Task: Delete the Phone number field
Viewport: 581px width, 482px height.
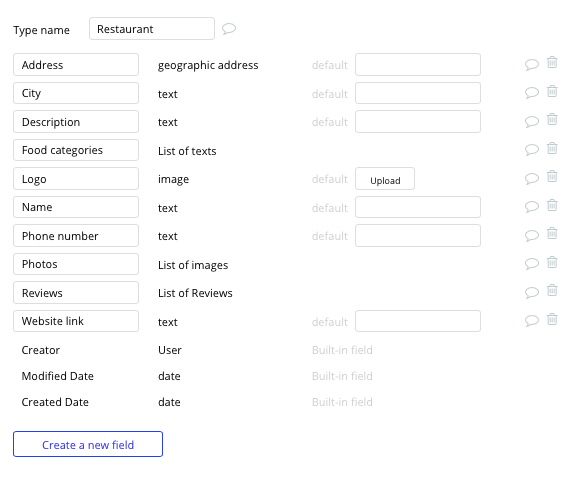Action: (x=552, y=233)
